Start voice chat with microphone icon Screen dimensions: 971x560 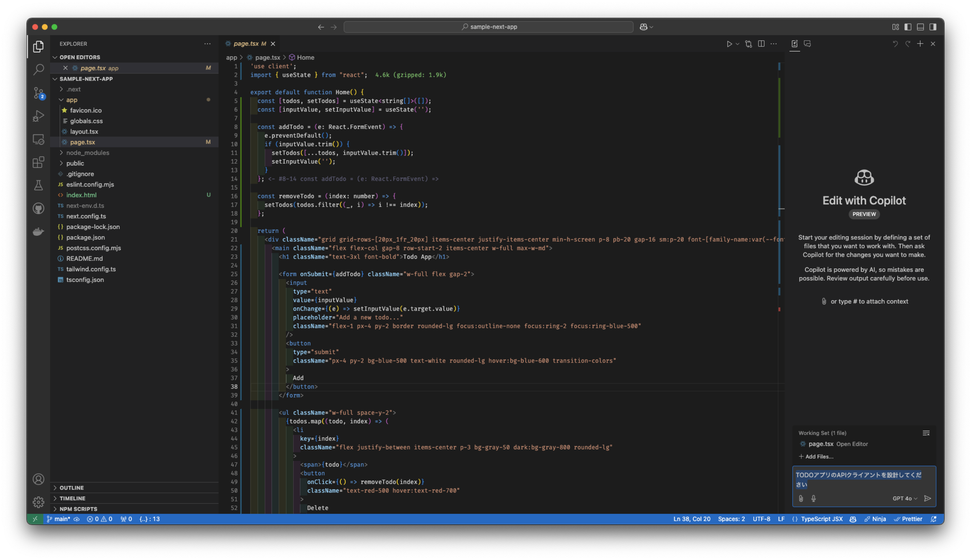tap(814, 498)
